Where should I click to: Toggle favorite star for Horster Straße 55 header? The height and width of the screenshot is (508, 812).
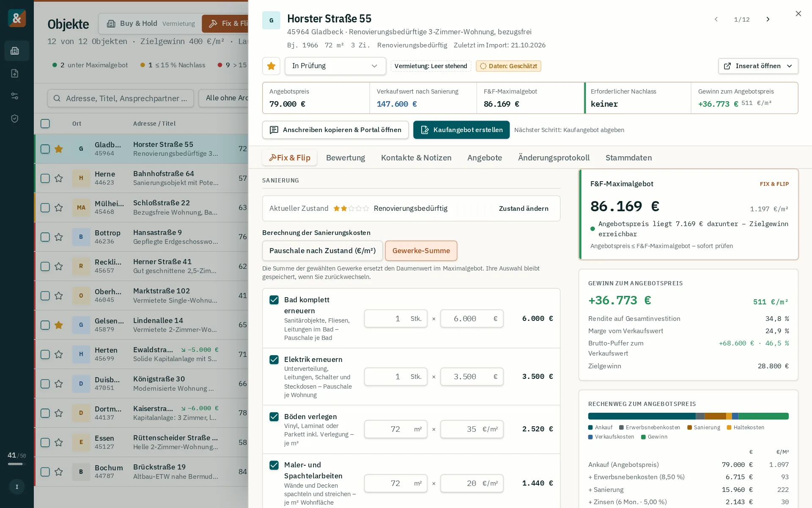click(x=271, y=66)
